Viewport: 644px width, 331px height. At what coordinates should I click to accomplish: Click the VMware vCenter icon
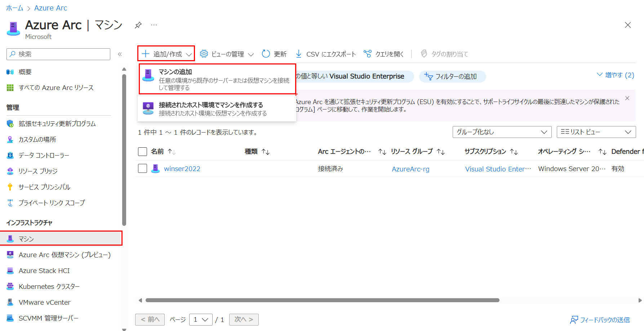pos(10,302)
